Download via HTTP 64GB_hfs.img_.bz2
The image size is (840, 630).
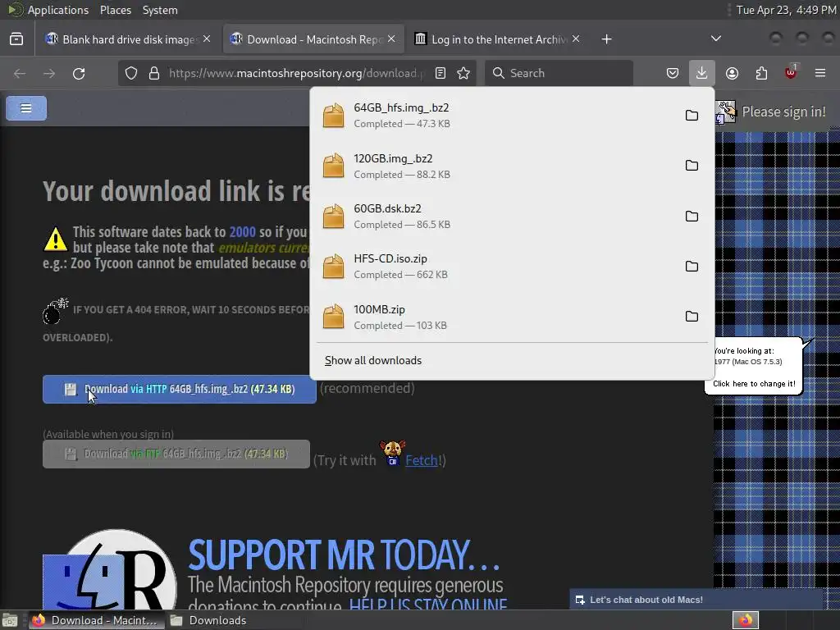point(180,389)
